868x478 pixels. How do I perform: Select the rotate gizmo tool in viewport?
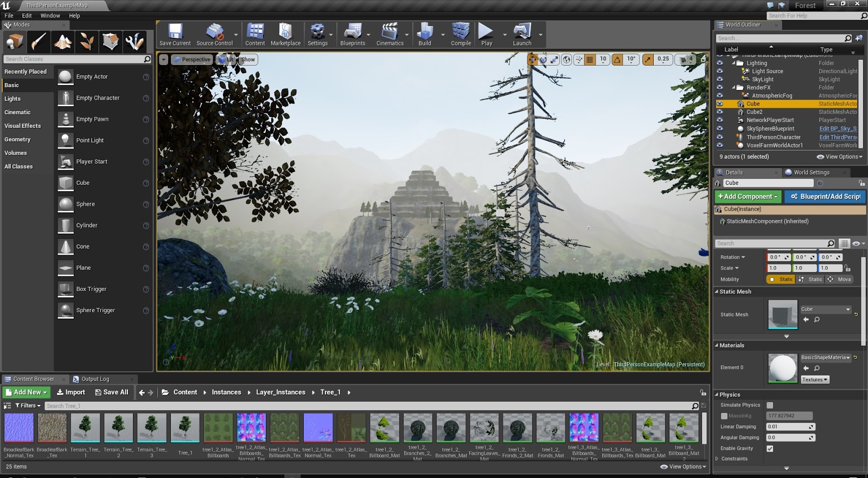point(544,60)
